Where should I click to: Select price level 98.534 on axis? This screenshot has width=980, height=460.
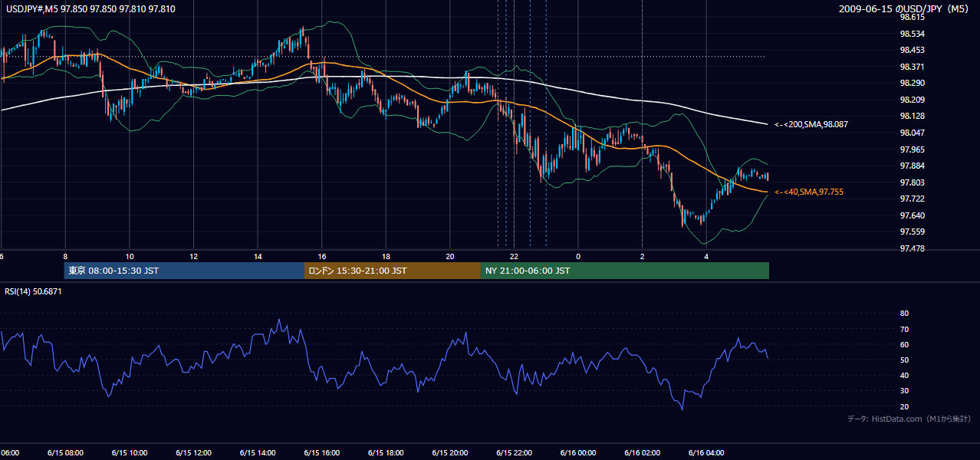pos(912,34)
